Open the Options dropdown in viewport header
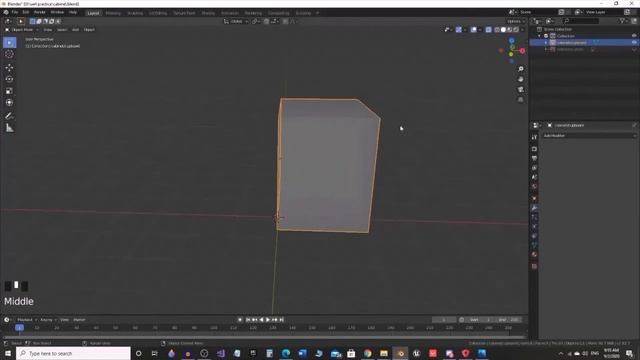This screenshot has width=640, height=360. click(516, 21)
